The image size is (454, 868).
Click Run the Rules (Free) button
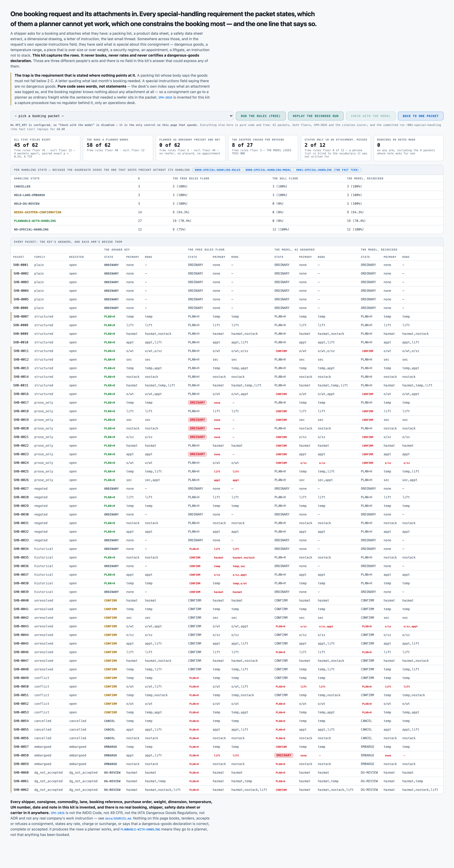pos(260,116)
